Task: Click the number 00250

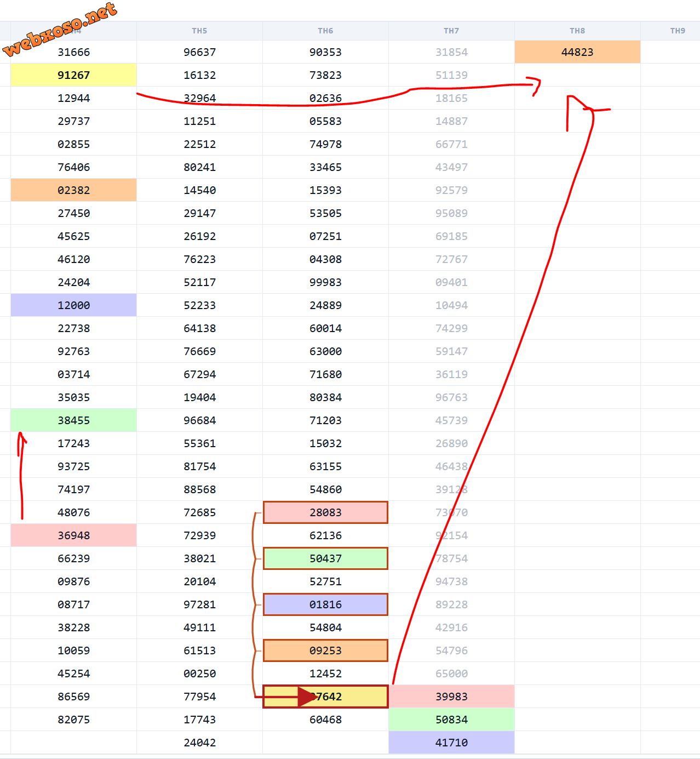Action: coord(200,674)
